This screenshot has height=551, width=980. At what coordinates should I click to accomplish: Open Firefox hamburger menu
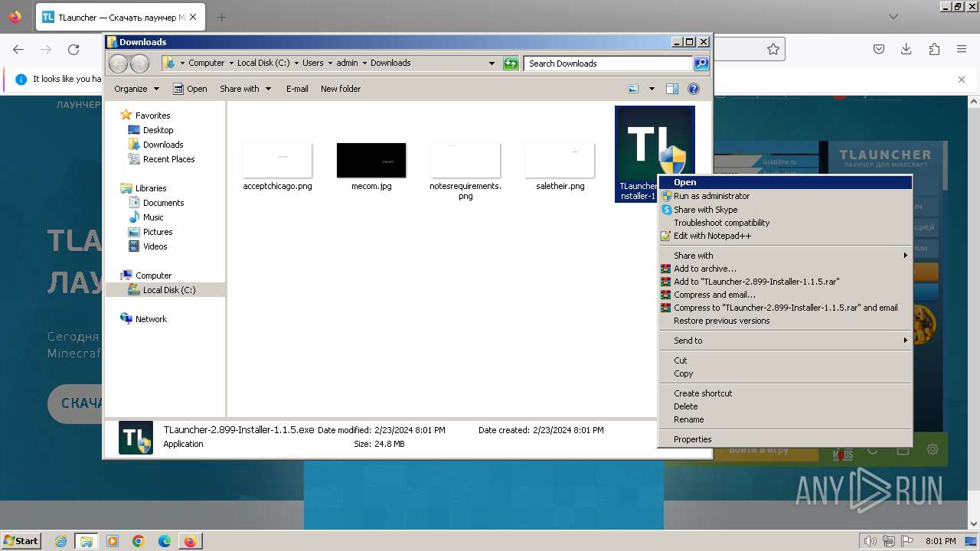point(962,49)
